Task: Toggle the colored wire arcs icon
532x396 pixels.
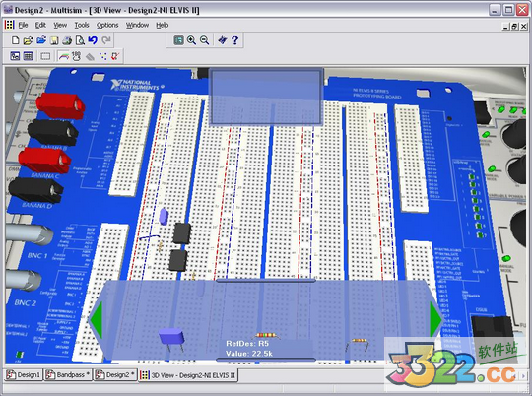Action: [x=64, y=56]
